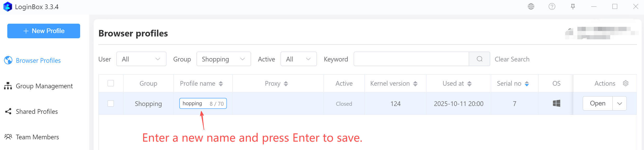The image size is (644, 150).
Task: Click the Clear Search link
Action: point(512,59)
